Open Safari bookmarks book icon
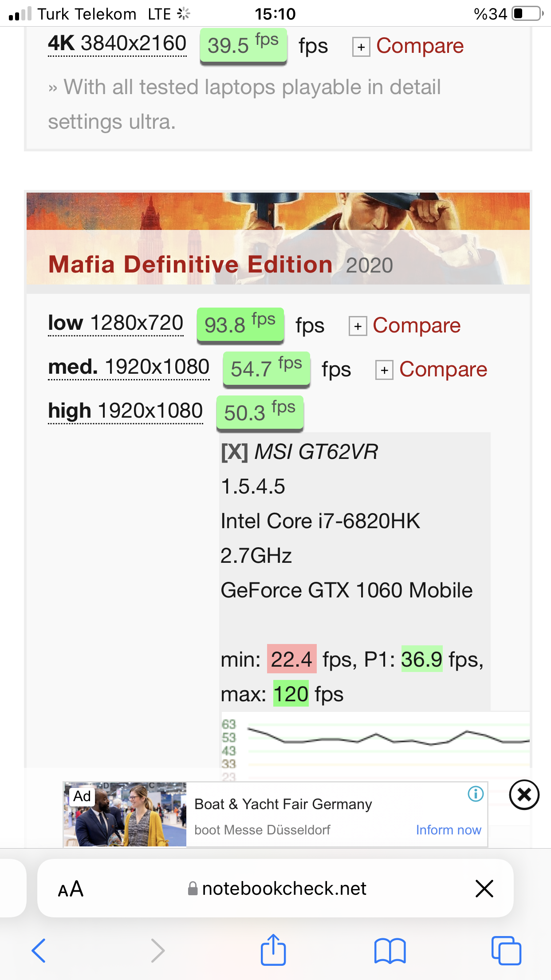 (390, 951)
